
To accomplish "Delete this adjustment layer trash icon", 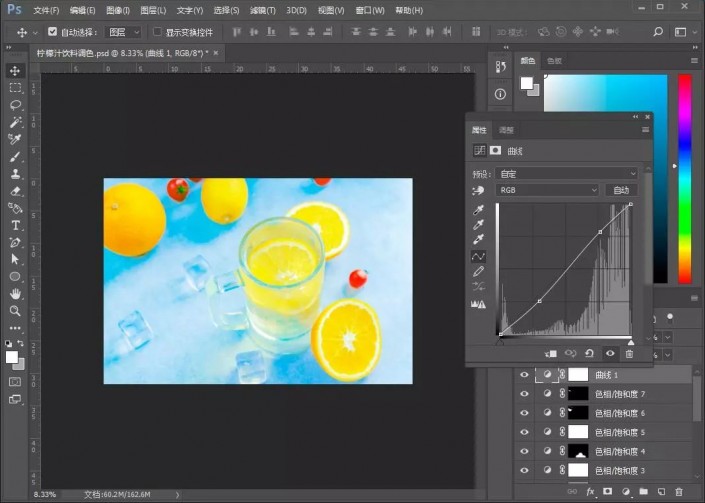I will coord(629,354).
